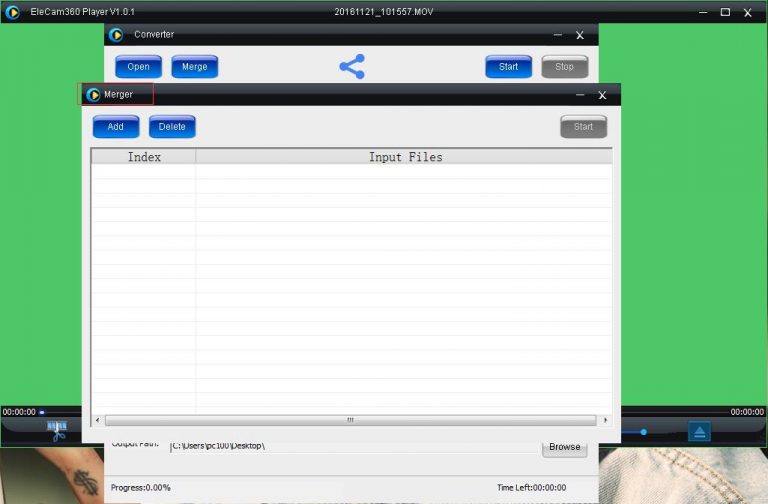Image resolution: width=768 pixels, height=504 pixels.
Task: Click the Output Path text field
Action: pyautogui.click(x=350, y=446)
